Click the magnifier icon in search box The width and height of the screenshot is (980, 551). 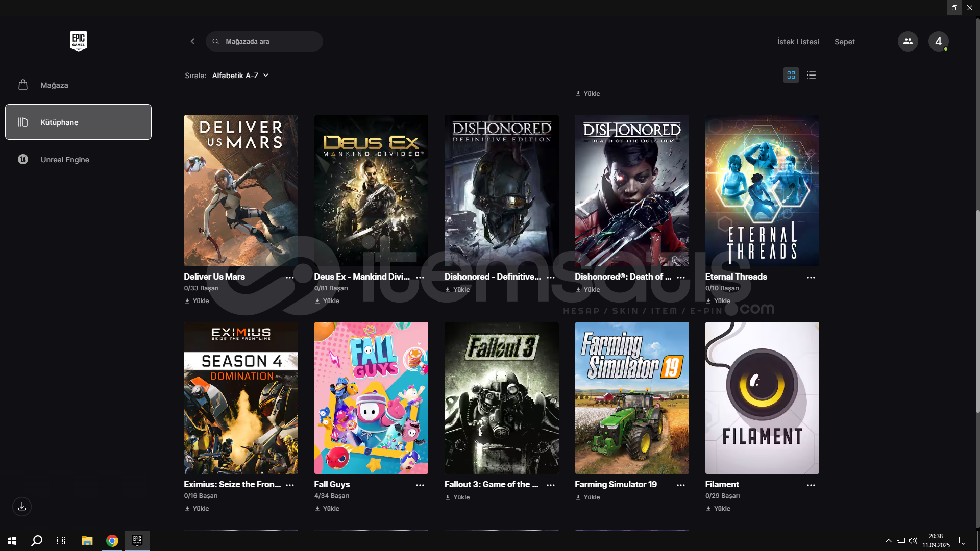click(216, 41)
